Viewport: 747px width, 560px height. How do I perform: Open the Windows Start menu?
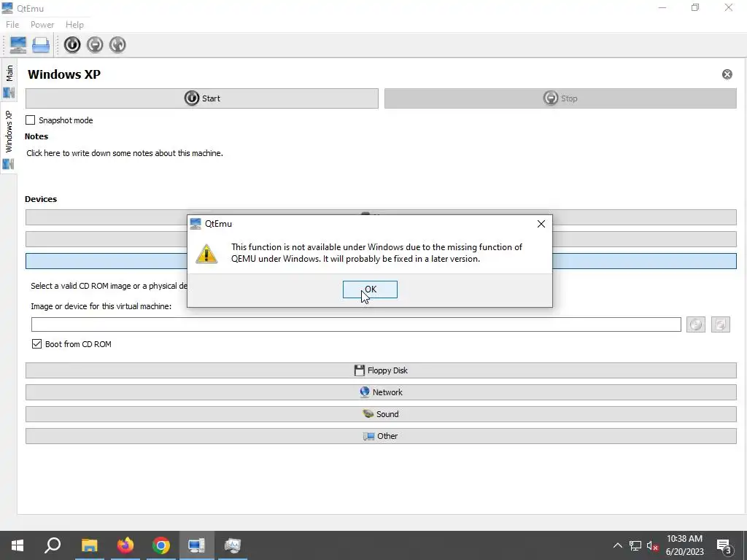[18, 545]
